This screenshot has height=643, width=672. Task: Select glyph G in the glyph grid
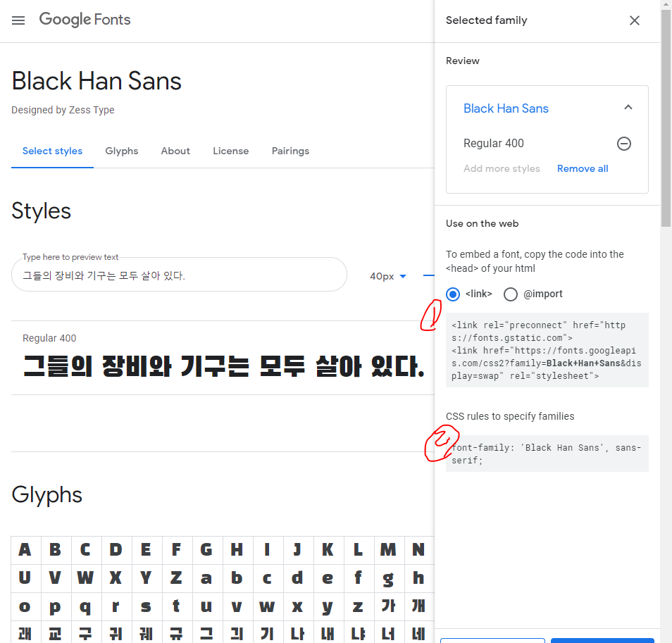tap(206, 549)
